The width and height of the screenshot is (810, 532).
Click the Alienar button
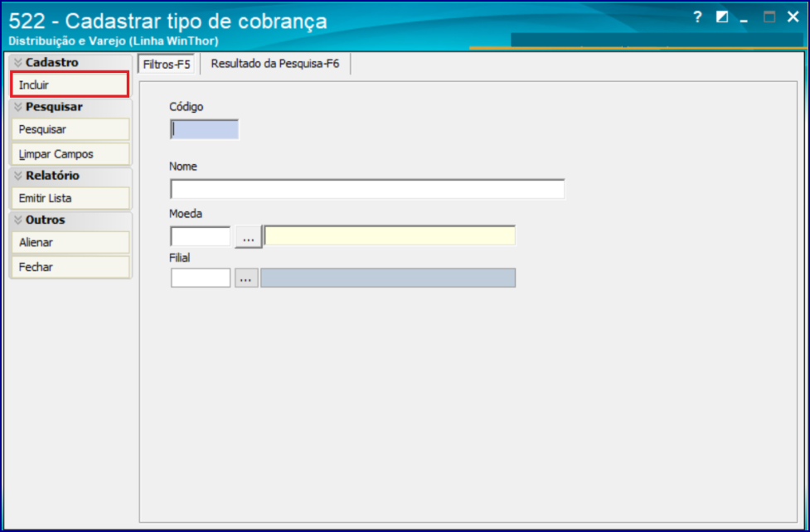click(x=70, y=242)
